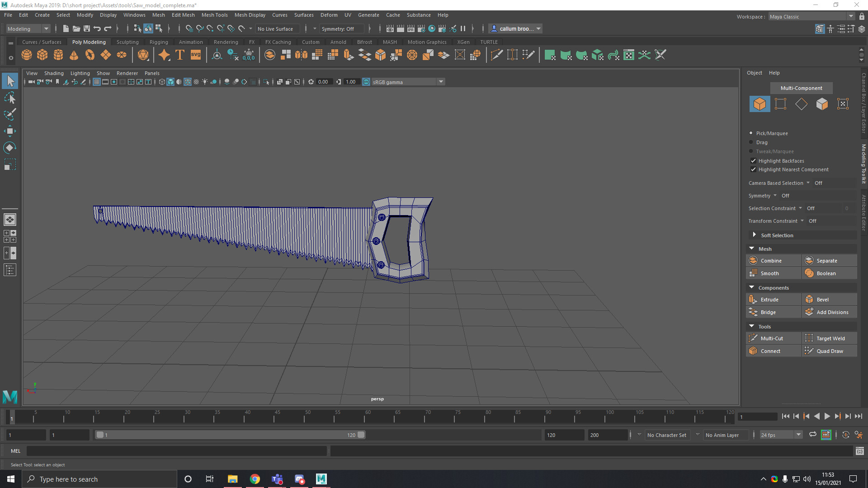Viewport: 868px width, 488px height.
Task: Switch to the Sculpting shelf tab
Action: coord(127,42)
